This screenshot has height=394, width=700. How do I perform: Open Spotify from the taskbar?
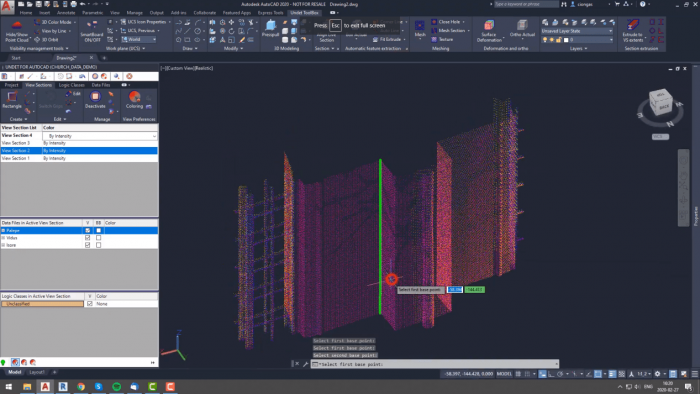(x=117, y=387)
